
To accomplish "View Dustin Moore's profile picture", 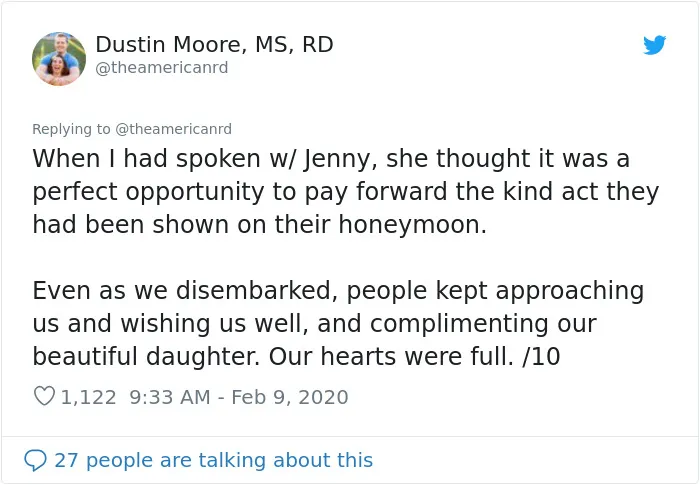I will [x=59, y=59].
